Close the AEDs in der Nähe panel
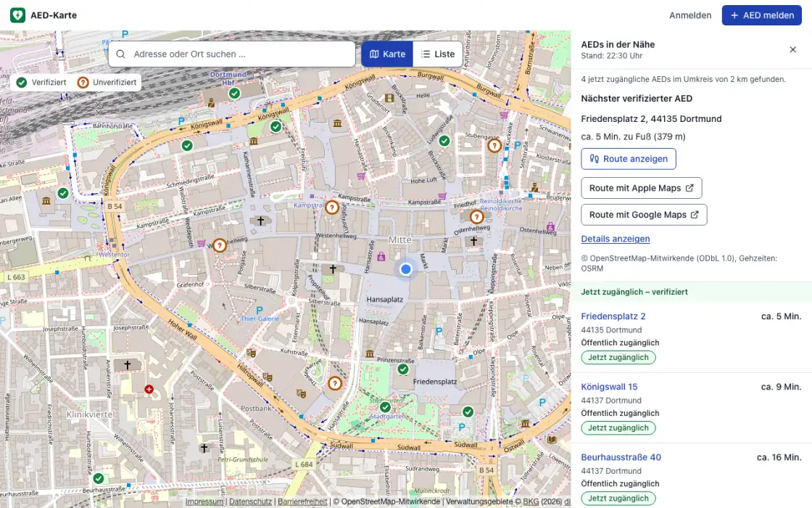The image size is (812, 508). [x=792, y=50]
